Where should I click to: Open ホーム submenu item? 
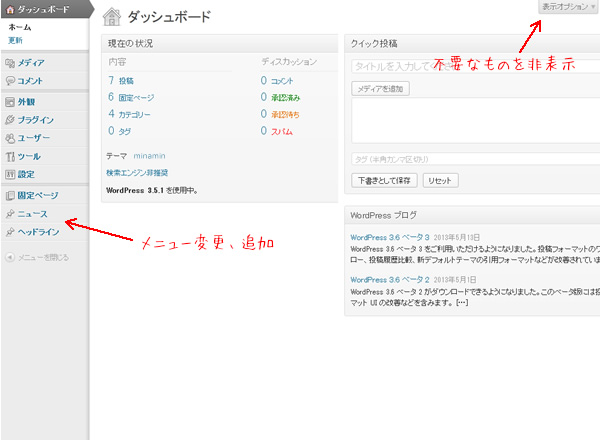[20, 27]
